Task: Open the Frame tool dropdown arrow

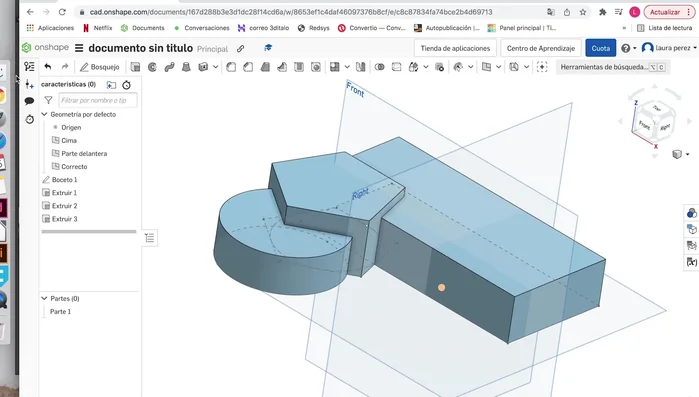Action: [526, 67]
